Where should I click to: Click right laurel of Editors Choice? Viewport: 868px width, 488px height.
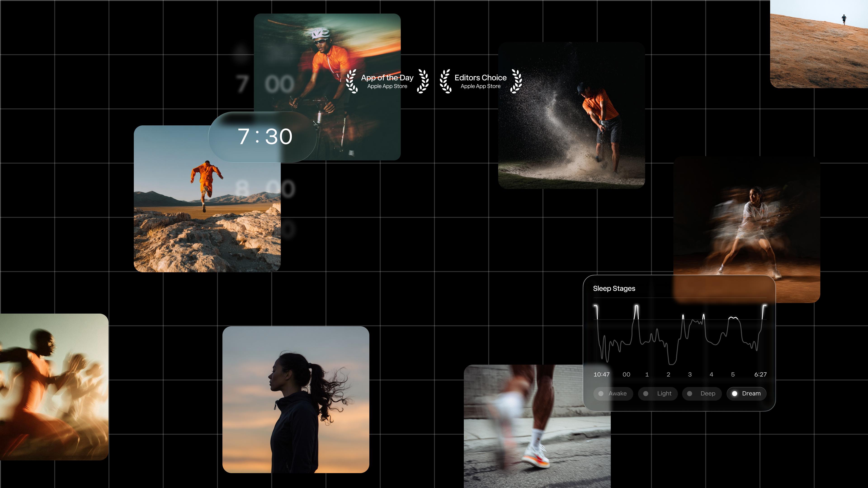click(x=516, y=81)
